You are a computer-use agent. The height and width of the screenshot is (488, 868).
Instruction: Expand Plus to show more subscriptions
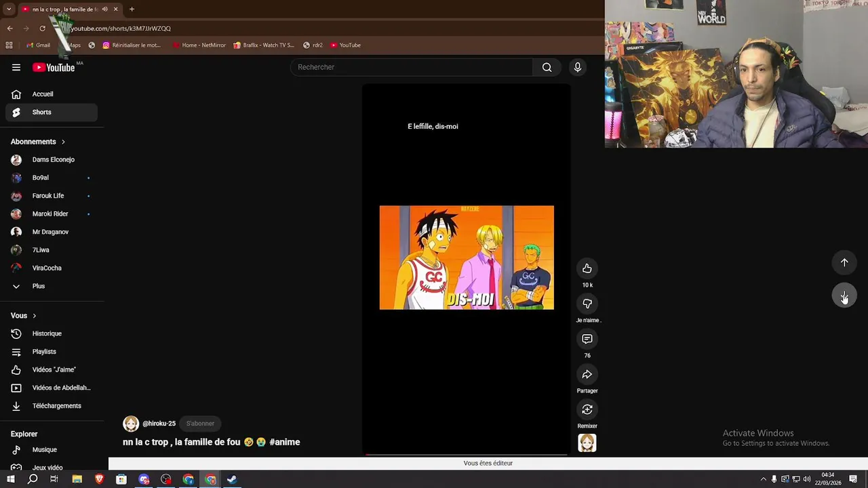pyautogui.click(x=52, y=286)
